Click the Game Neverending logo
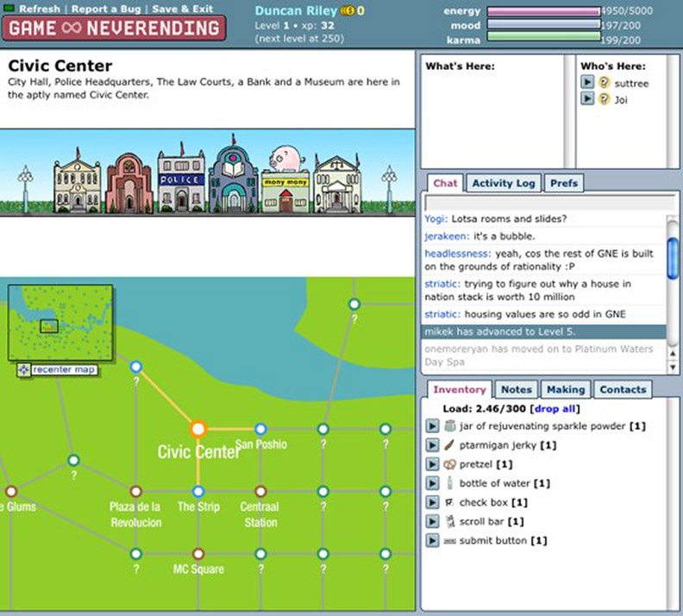This screenshot has width=683, height=616. tap(114, 28)
